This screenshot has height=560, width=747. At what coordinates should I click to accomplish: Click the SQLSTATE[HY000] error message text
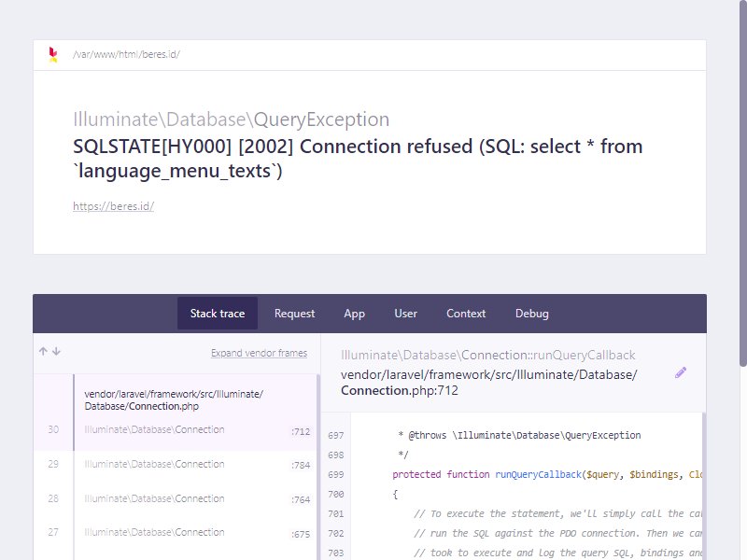(358, 158)
